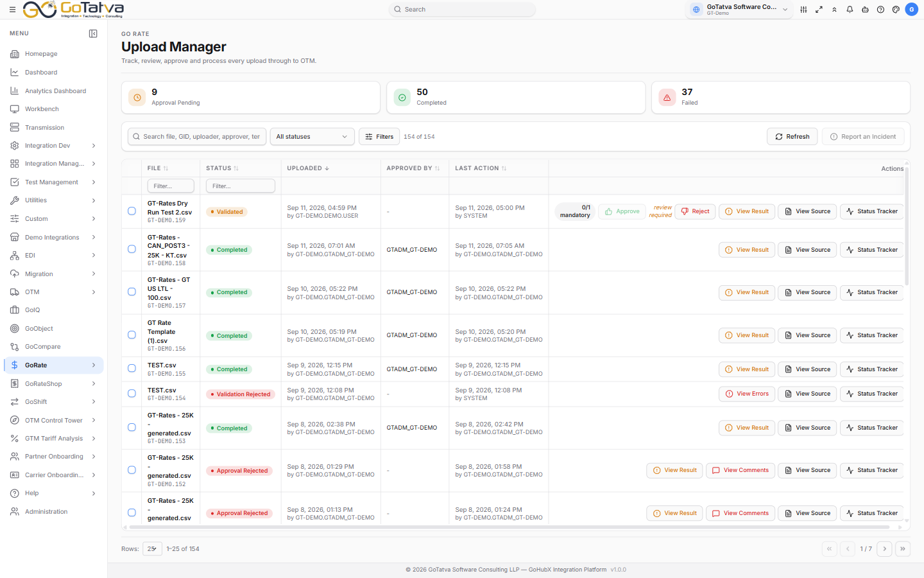Select checkbox for GT-DEMO.158 row
Viewport: 924px width, 578px height.
pyautogui.click(x=132, y=249)
